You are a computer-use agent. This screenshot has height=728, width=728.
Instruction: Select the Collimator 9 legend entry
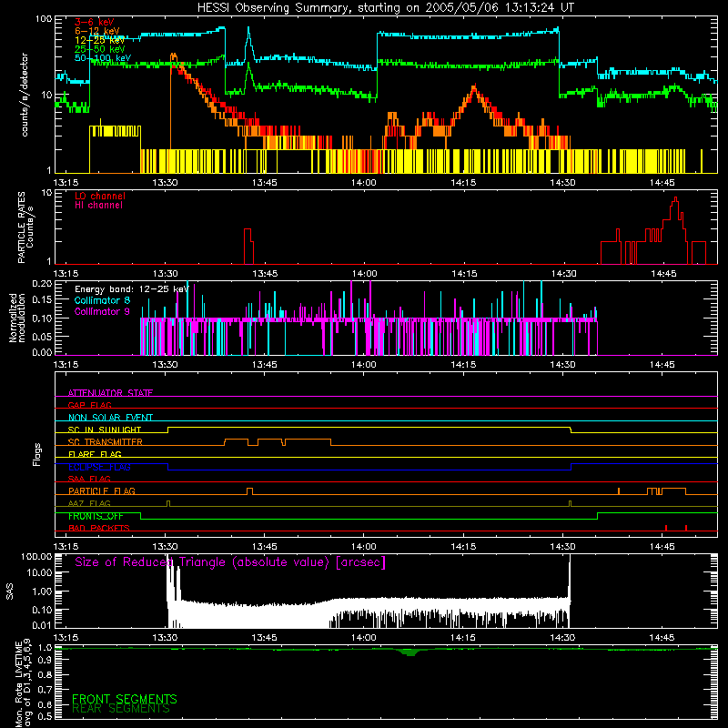[x=102, y=311]
